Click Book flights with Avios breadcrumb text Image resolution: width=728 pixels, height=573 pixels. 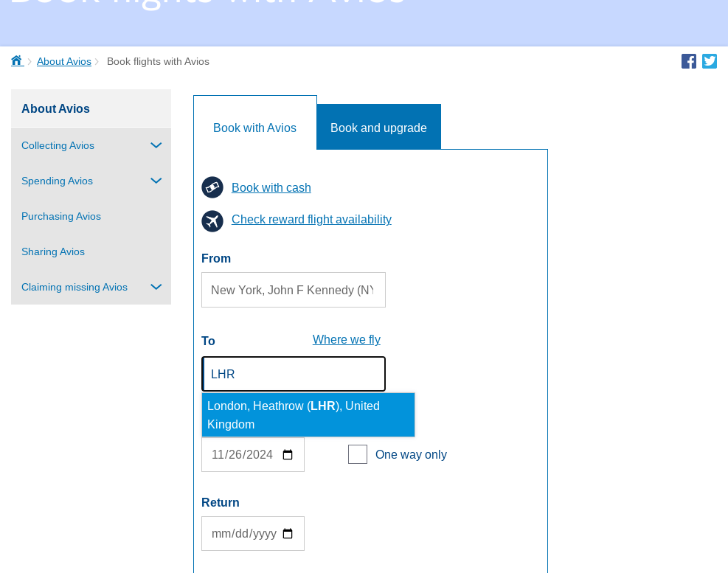[x=158, y=61]
